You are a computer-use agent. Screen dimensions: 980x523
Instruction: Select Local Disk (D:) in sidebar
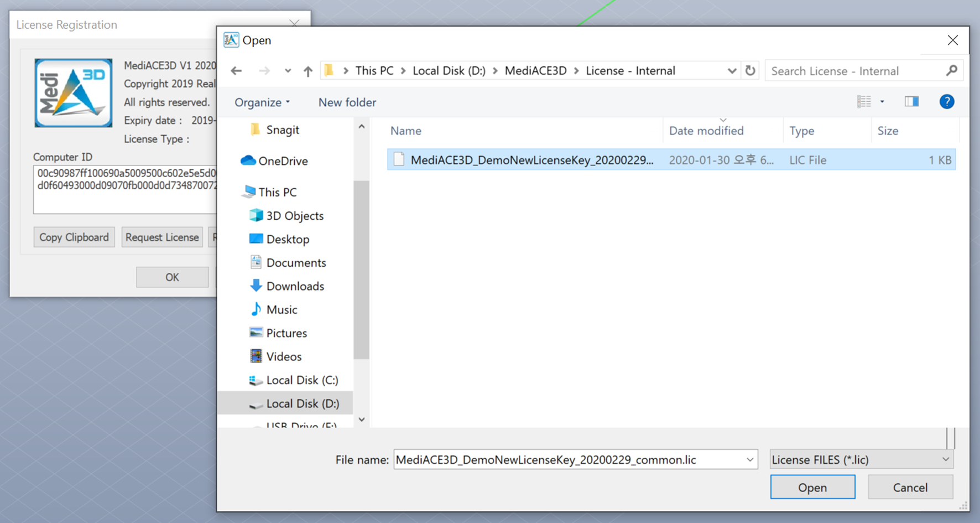[285, 403]
